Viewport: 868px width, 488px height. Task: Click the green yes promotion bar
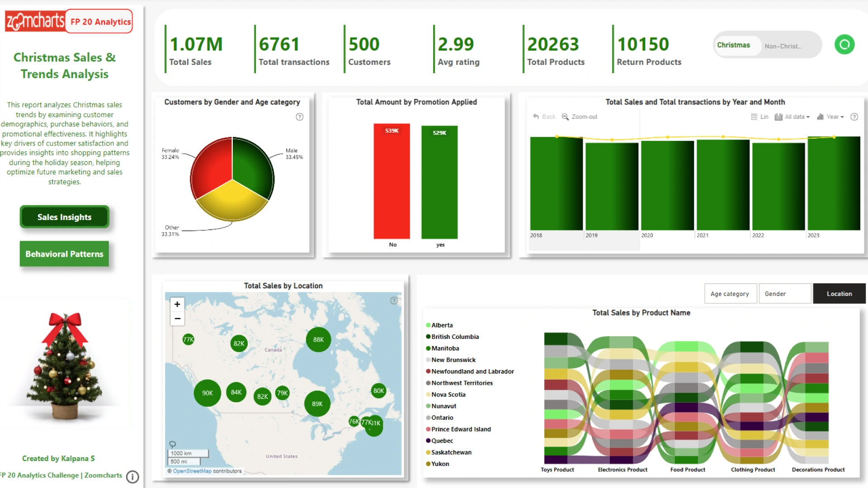(439, 183)
